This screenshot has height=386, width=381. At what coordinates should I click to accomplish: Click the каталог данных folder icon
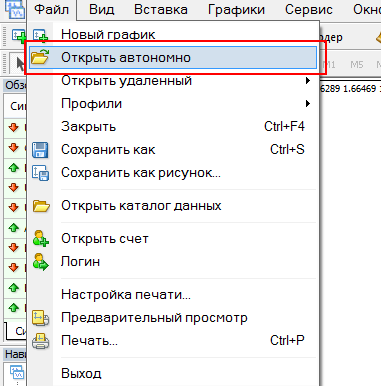click(41, 206)
